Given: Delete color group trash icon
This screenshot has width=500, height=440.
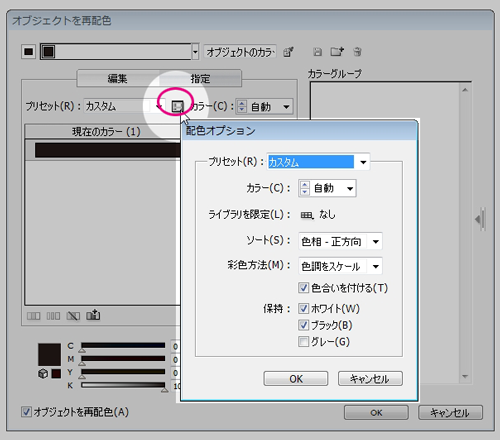Looking at the screenshot, I should (x=357, y=52).
